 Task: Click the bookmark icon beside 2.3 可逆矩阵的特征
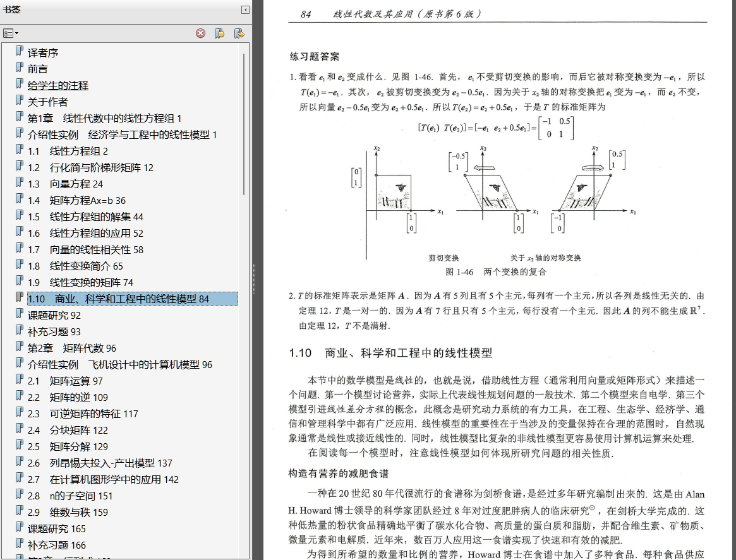coord(19,412)
